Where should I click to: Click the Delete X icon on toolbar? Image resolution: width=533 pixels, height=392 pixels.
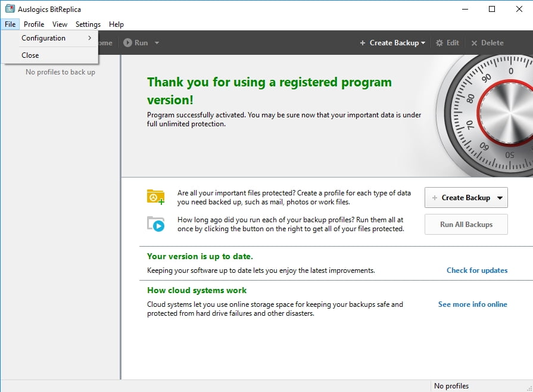[x=475, y=43]
